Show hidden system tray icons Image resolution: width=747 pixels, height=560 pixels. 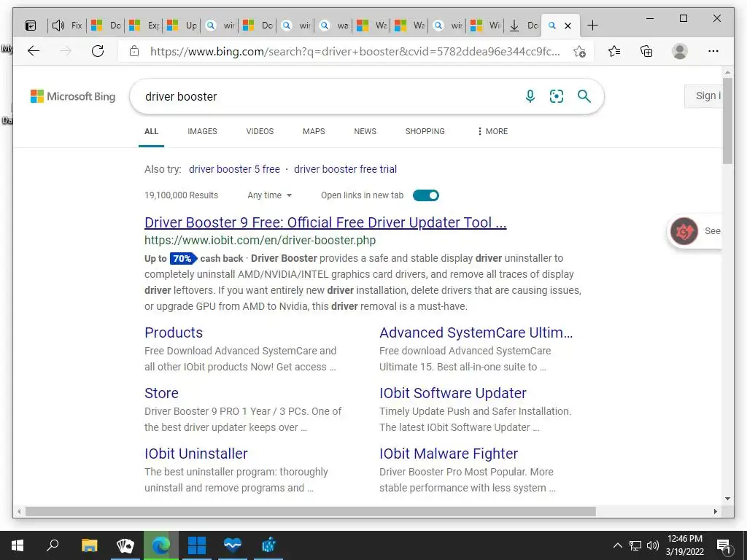[617, 545]
